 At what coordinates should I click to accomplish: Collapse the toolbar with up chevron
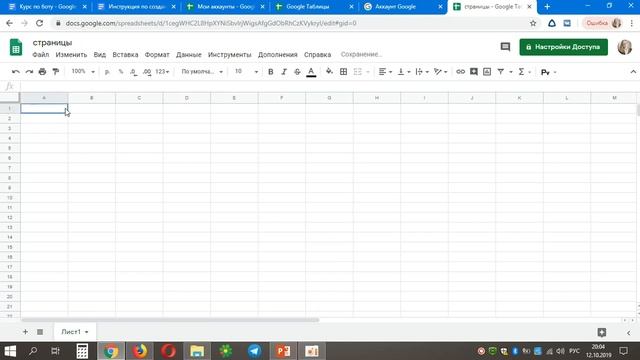point(633,72)
